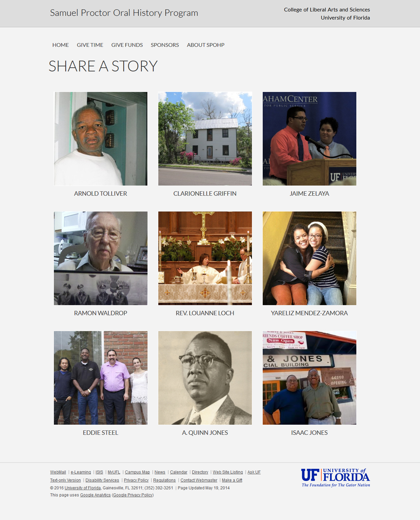Image resolution: width=420 pixels, height=520 pixels.
Task: Open the Campus Map footer link
Action: click(137, 472)
